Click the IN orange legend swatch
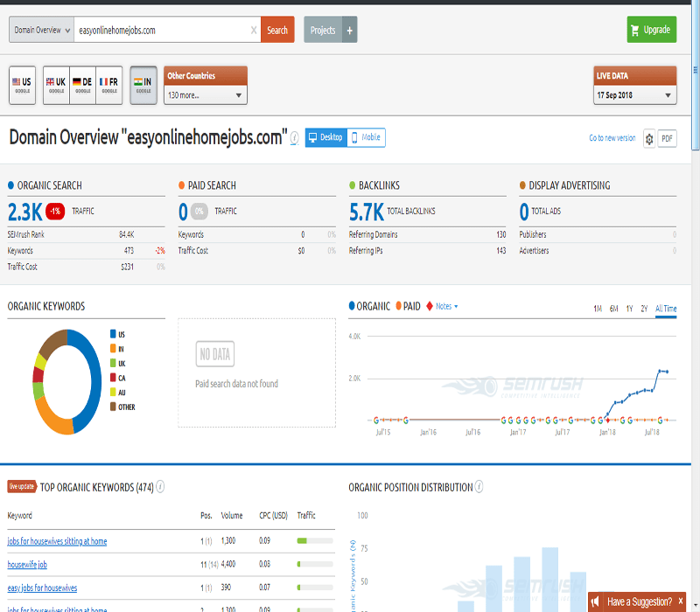 coord(113,348)
